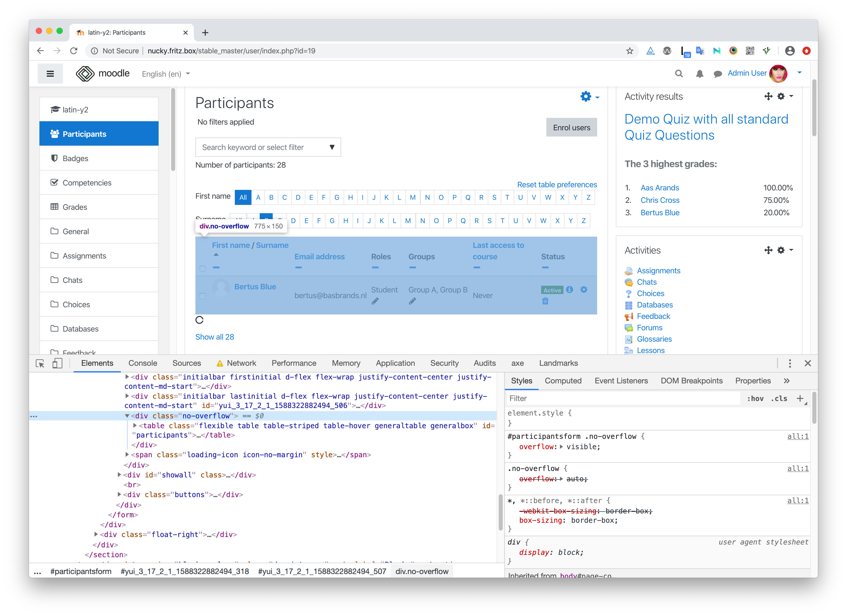Expand the div id showall node
847x616 pixels.
coord(119,475)
